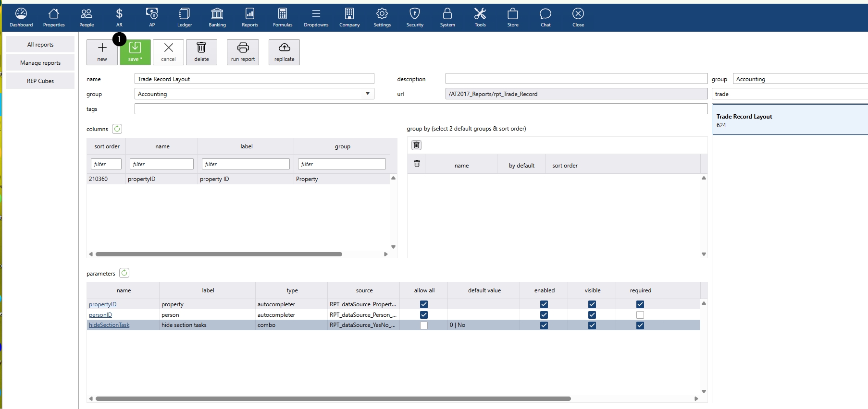Viewport: 868px width, 409px height.
Task: Click the sort order filter box
Action: pyautogui.click(x=106, y=164)
